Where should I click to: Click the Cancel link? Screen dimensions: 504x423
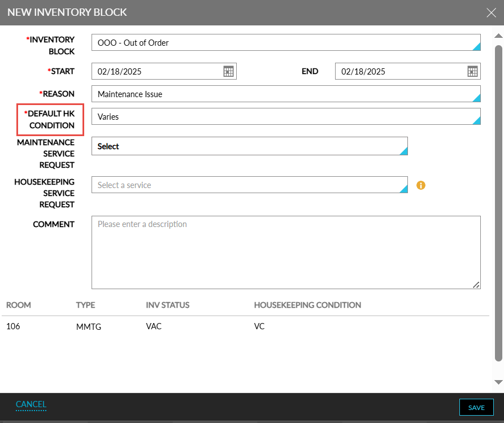click(31, 404)
